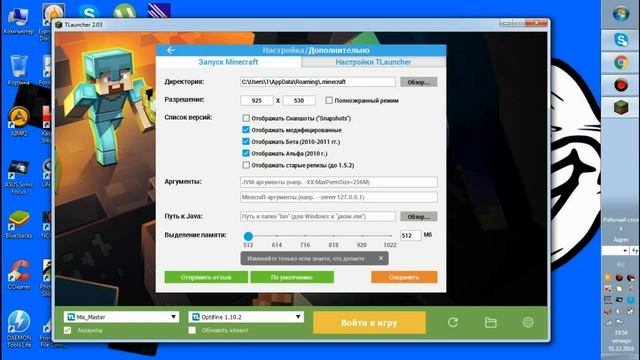Open the settings gear icon
Image resolution: width=640 pixels, height=360 pixels.
point(528,322)
